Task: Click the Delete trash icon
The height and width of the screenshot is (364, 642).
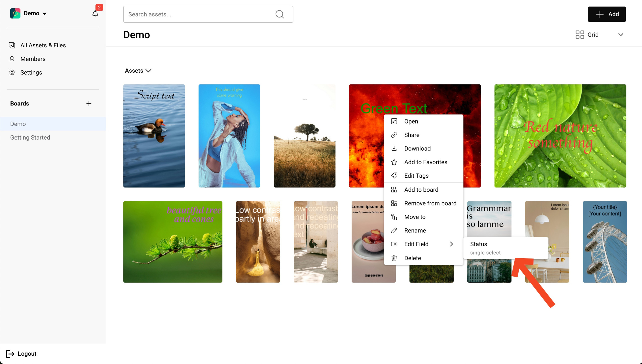Action: 394,258
